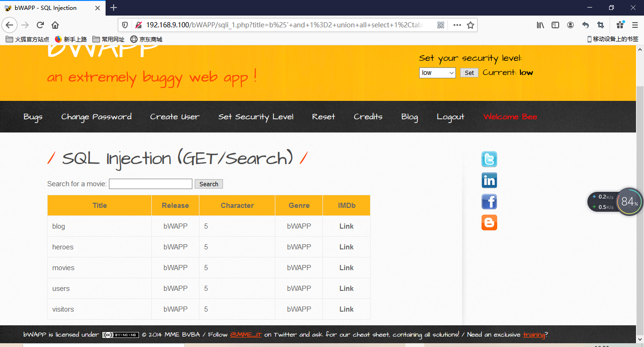Screen dimensions: 644x347
Task: Open the security level dropdown showing low
Action: click(437, 73)
